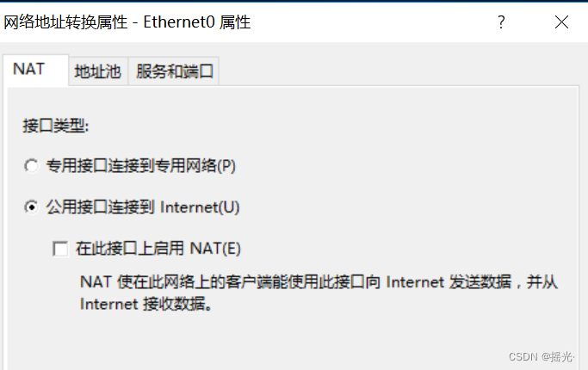Click the first line of the NAT description
The width and height of the screenshot is (588, 370).
pyautogui.click(x=319, y=282)
